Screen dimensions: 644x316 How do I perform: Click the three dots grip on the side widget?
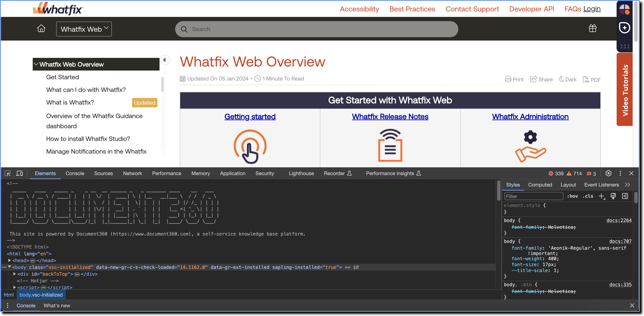pos(625,46)
